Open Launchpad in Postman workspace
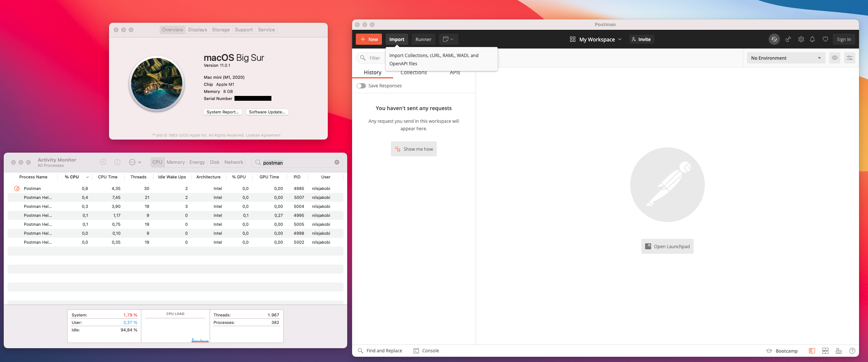 667,246
